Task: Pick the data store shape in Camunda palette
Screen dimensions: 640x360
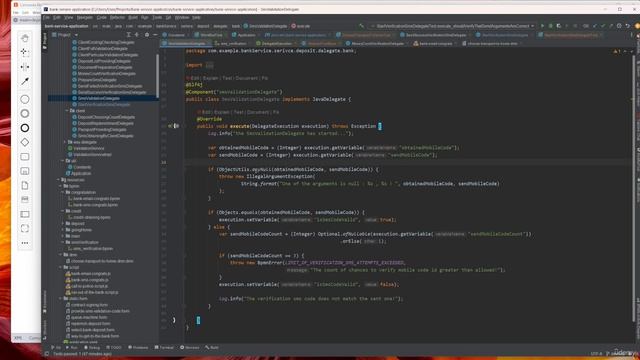Action: [25, 200]
